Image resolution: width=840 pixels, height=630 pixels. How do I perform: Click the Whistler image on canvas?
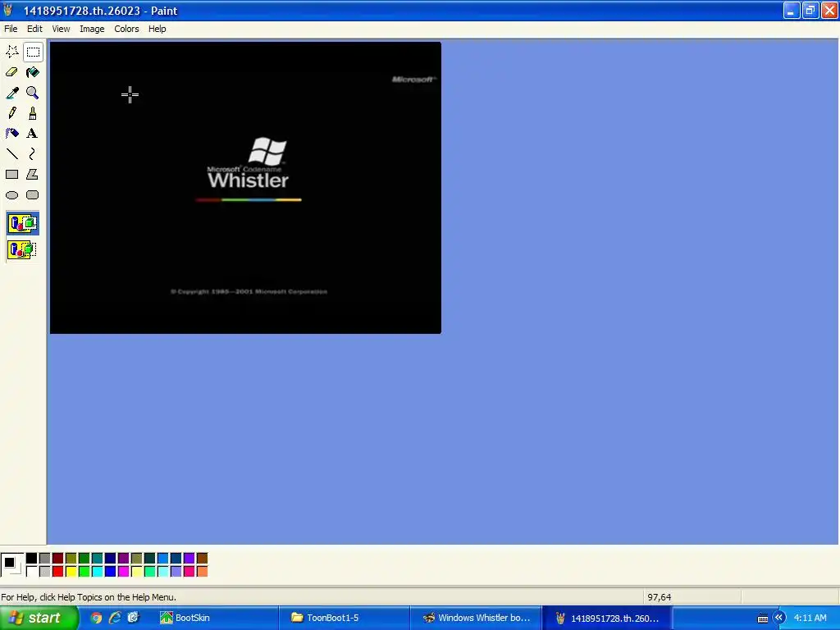point(245,188)
